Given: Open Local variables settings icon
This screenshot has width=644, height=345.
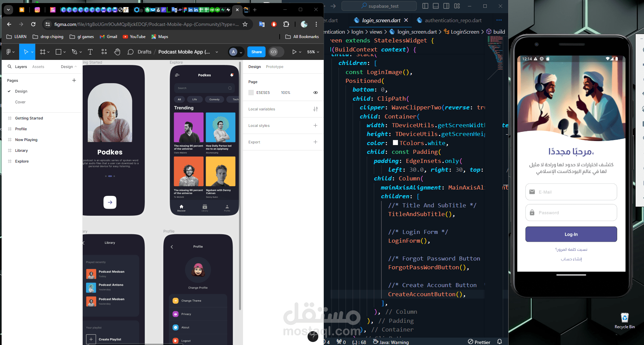Looking at the screenshot, I should tap(315, 109).
